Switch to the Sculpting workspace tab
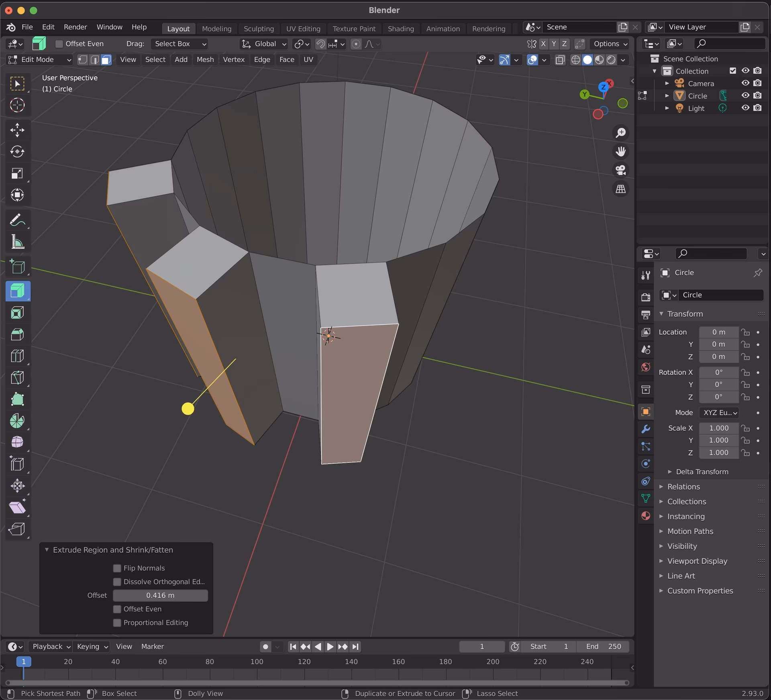771x700 pixels. coord(259,28)
